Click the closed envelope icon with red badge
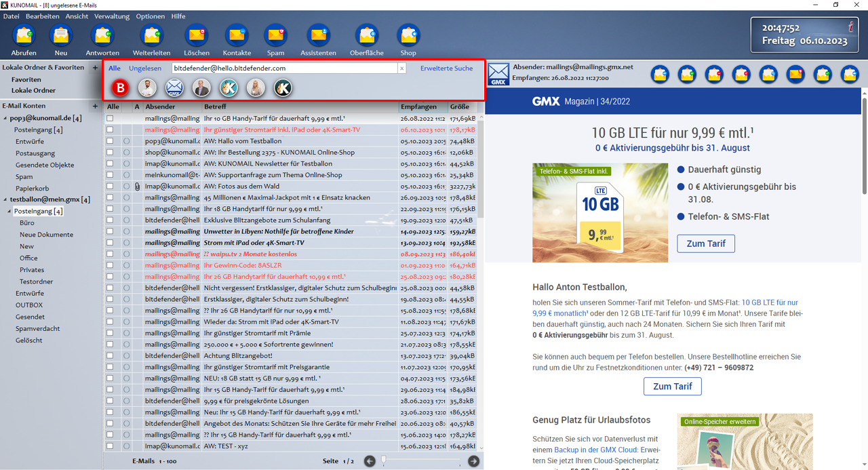This screenshot has width=868, height=470. 795,74
